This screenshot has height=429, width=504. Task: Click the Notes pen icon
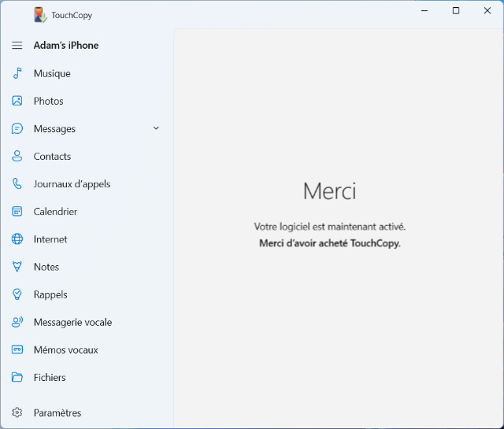pos(17,267)
